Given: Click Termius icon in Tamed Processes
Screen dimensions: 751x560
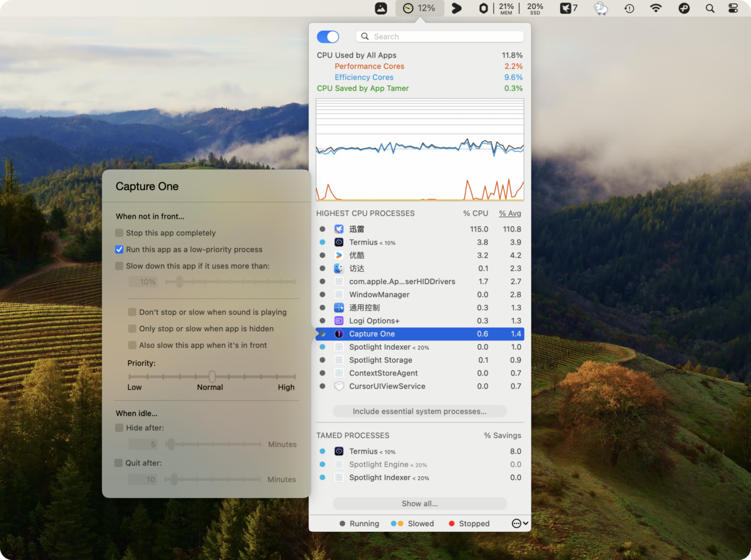Looking at the screenshot, I should click(339, 451).
